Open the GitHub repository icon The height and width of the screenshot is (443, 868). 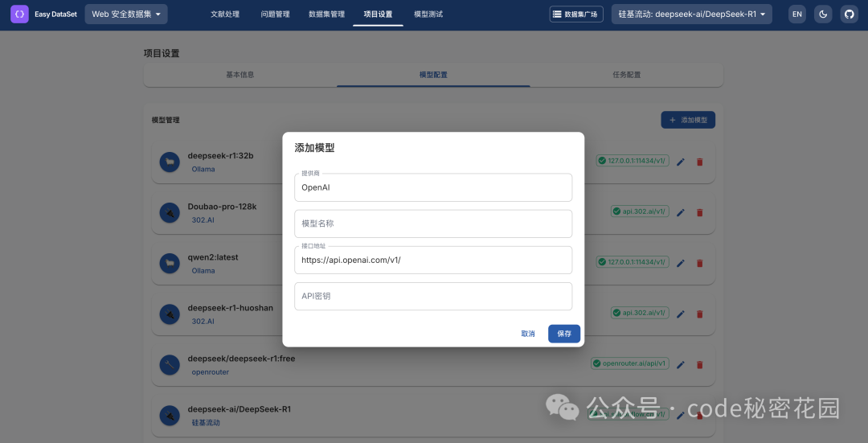click(x=850, y=14)
